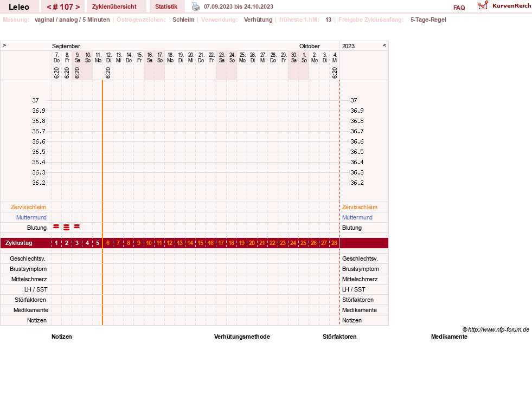Click früheste 1.hM value 13

329,20
